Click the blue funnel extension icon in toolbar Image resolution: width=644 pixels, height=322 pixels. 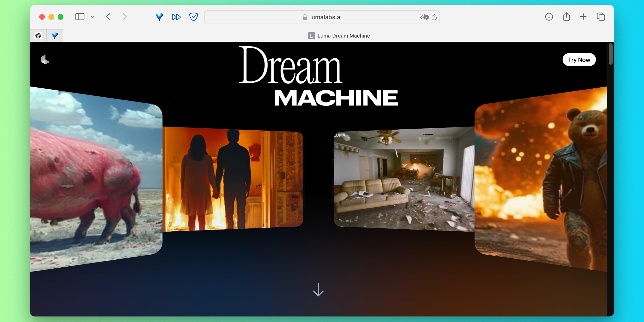(159, 17)
